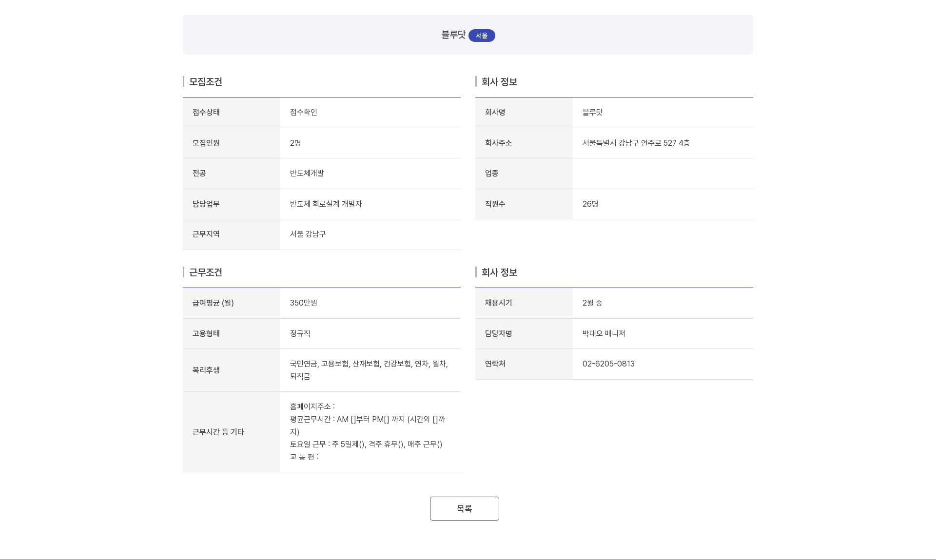Select the 350만원 salary value
936x560 pixels.
tap(303, 303)
